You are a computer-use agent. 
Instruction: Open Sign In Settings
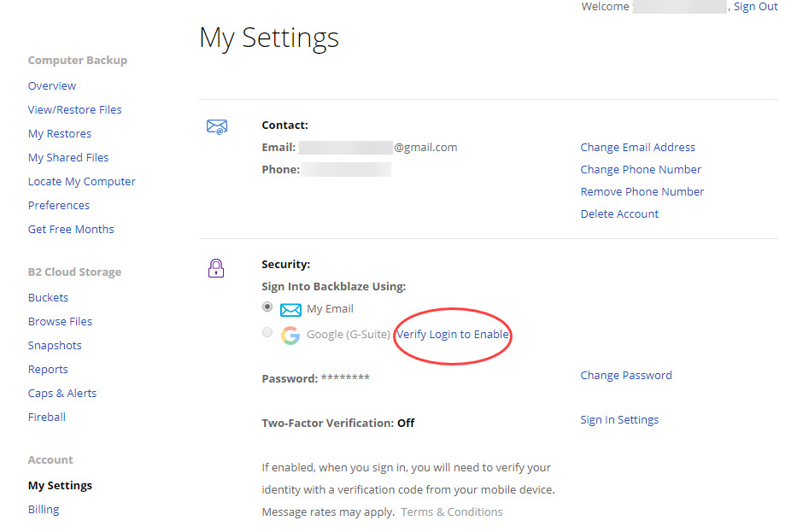point(619,420)
